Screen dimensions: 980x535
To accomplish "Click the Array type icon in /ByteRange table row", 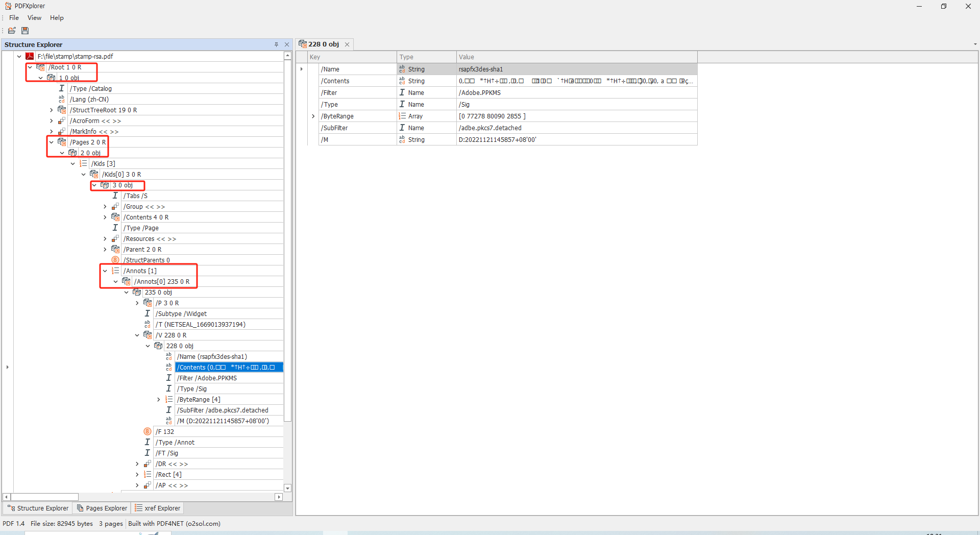I will [402, 116].
